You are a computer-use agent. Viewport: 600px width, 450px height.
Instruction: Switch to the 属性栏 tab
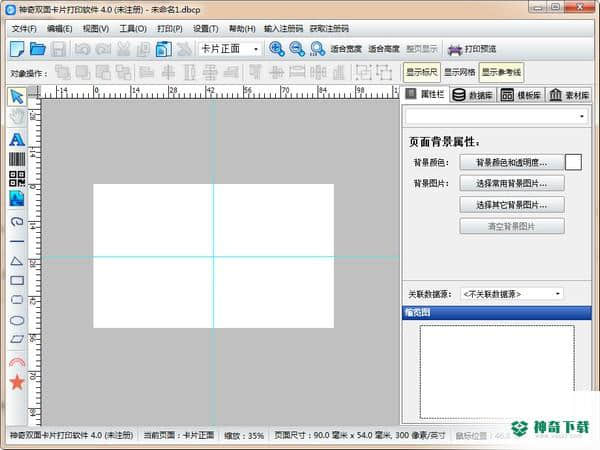tap(425, 94)
